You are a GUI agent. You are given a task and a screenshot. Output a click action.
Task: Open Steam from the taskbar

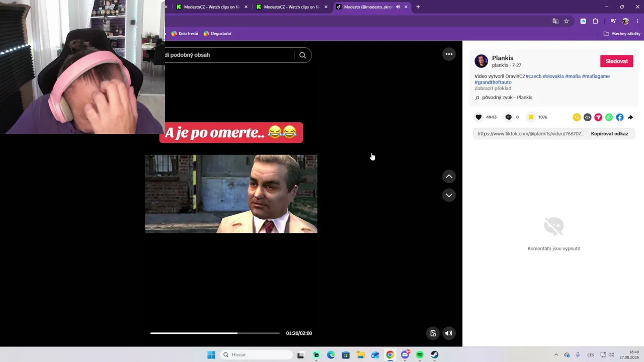click(x=435, y=355)
